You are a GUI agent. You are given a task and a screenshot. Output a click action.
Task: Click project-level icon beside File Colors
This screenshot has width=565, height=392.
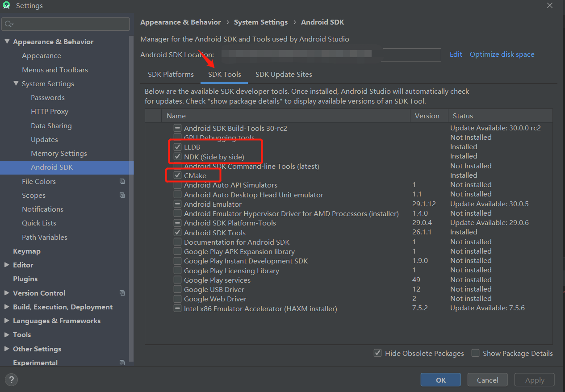click(x=122, y=181)
